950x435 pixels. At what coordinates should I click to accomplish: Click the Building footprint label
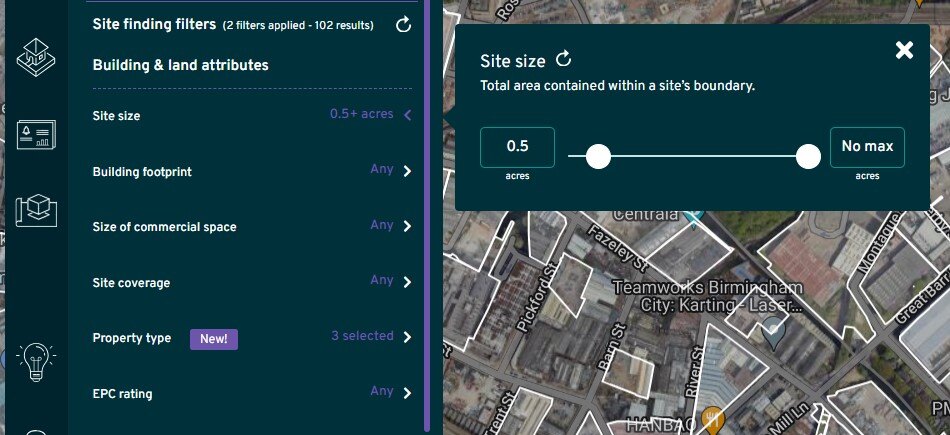coord(142,172)
